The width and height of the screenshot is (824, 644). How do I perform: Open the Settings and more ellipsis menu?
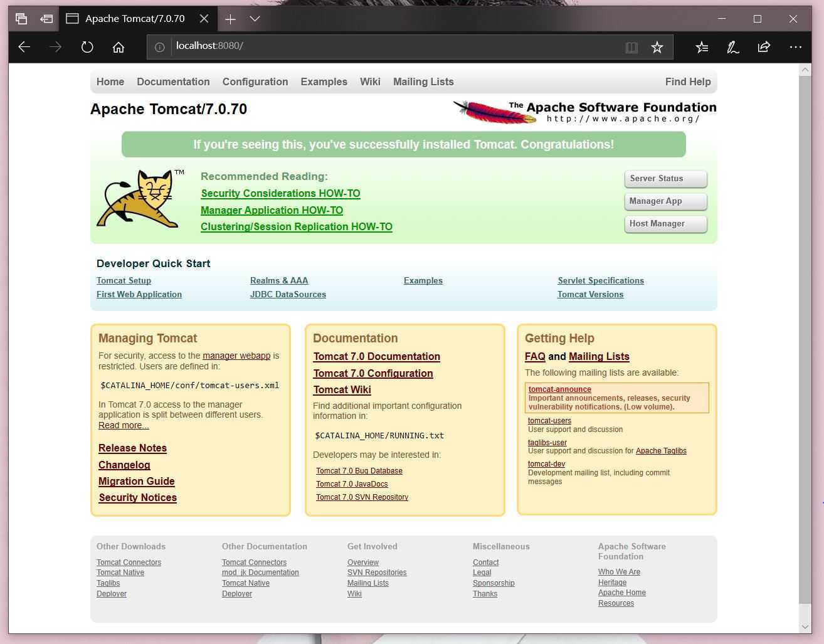coord(796,47)
